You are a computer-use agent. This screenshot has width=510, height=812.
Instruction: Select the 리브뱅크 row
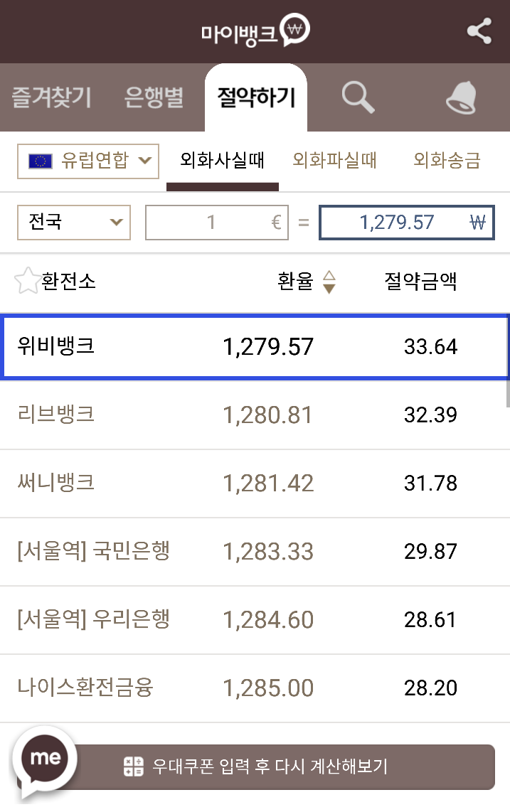click(255, 415)
